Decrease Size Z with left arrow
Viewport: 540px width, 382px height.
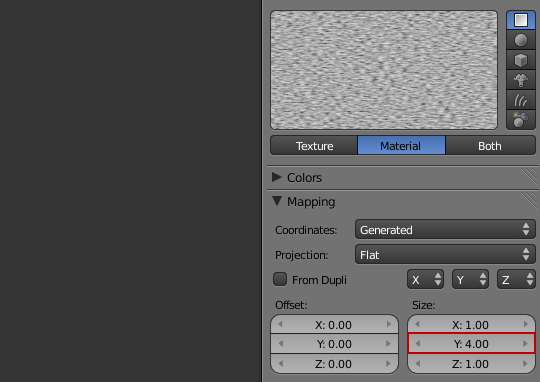coord(417,363)
